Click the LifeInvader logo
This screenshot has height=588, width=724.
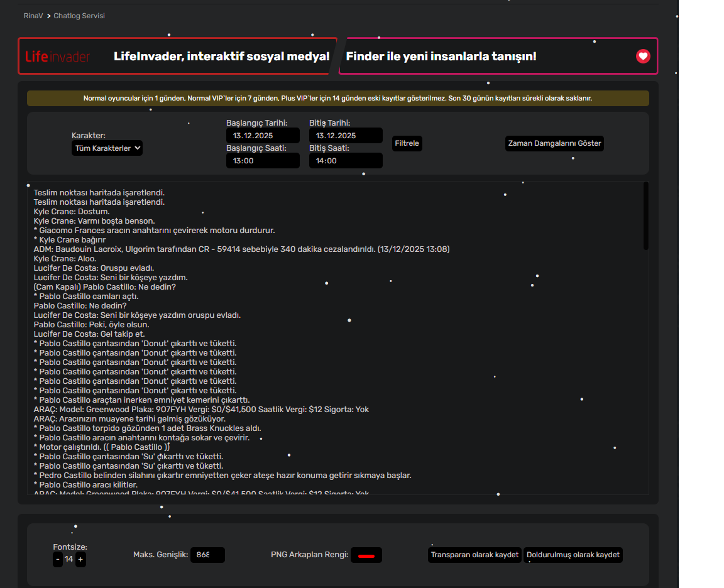click(x=57, y=57)
